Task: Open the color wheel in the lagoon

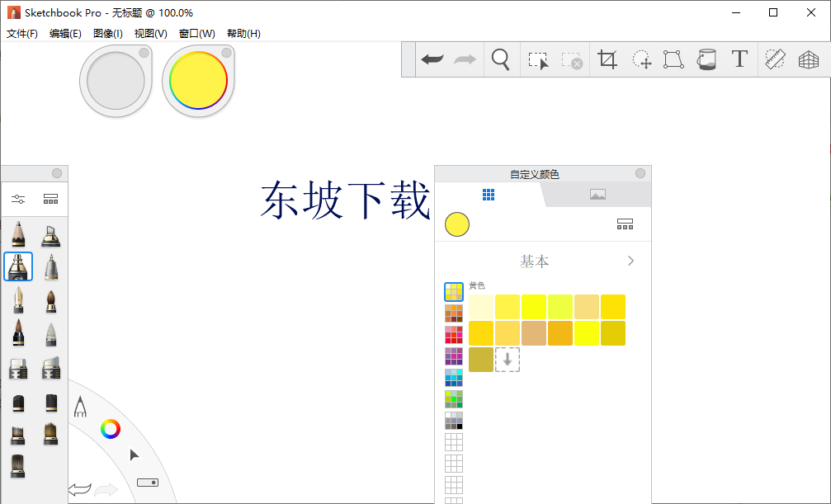Action: (x=110, y=429)
